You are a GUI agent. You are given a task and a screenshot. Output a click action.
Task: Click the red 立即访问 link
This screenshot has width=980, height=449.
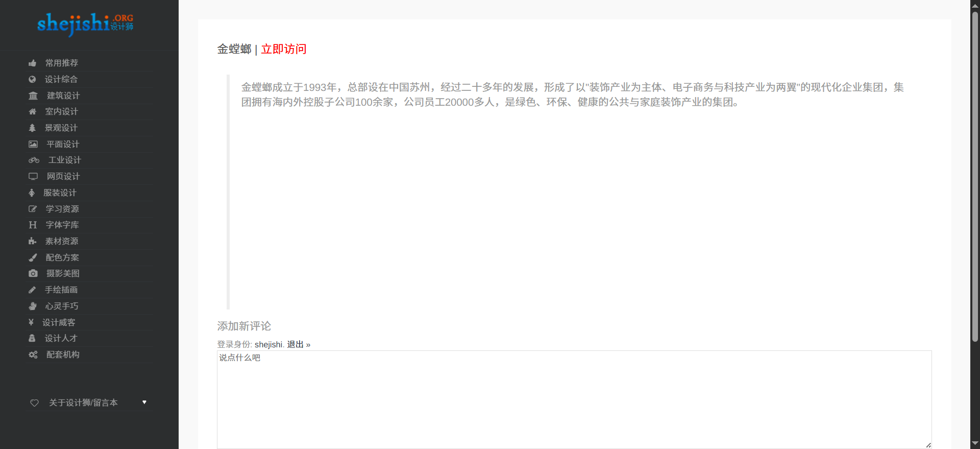[284, 49]
